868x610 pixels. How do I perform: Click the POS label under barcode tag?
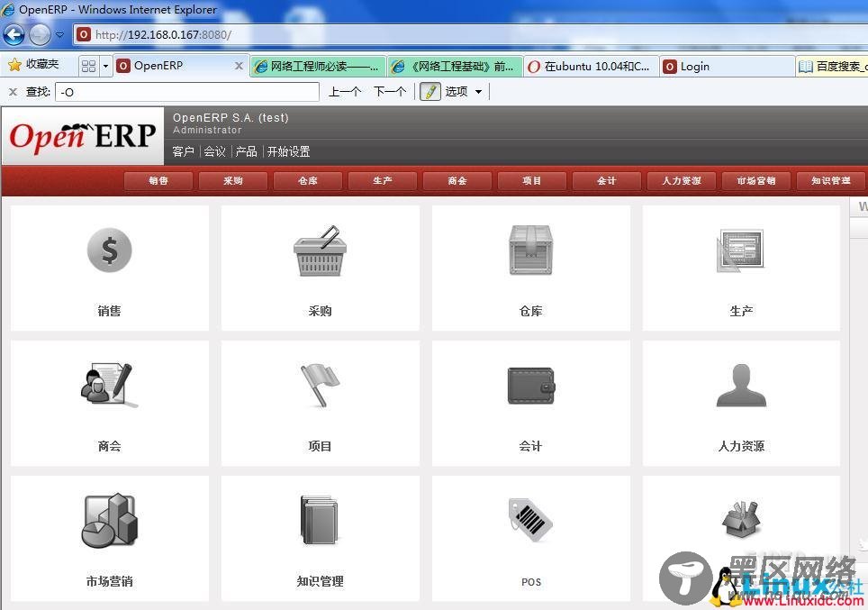click(x=531, y=582)
